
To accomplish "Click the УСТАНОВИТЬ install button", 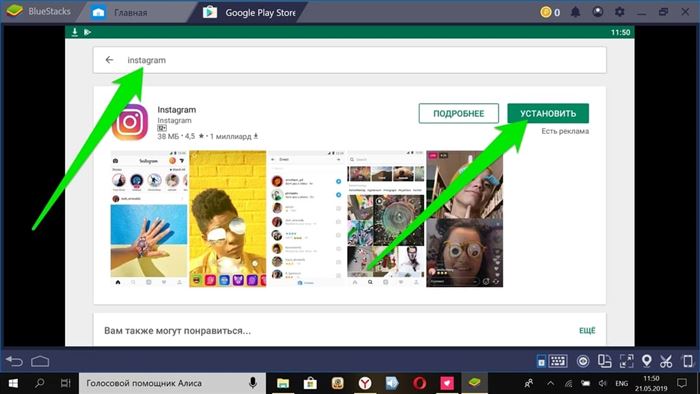I will coord(548,113).
